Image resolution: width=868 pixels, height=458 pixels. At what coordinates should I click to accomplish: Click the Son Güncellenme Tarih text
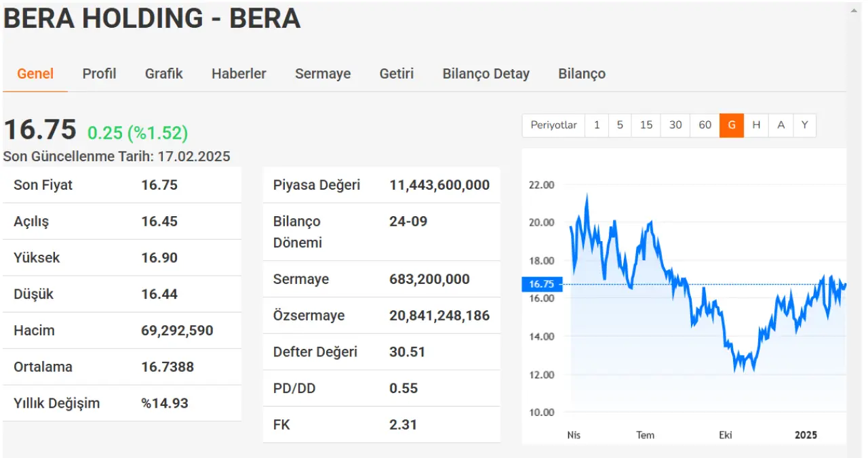(x=117, y=157)
